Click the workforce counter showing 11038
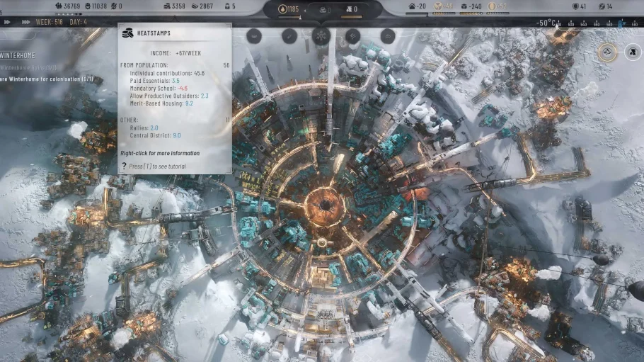This screenshot has height=362, width=644. point(96,6)
